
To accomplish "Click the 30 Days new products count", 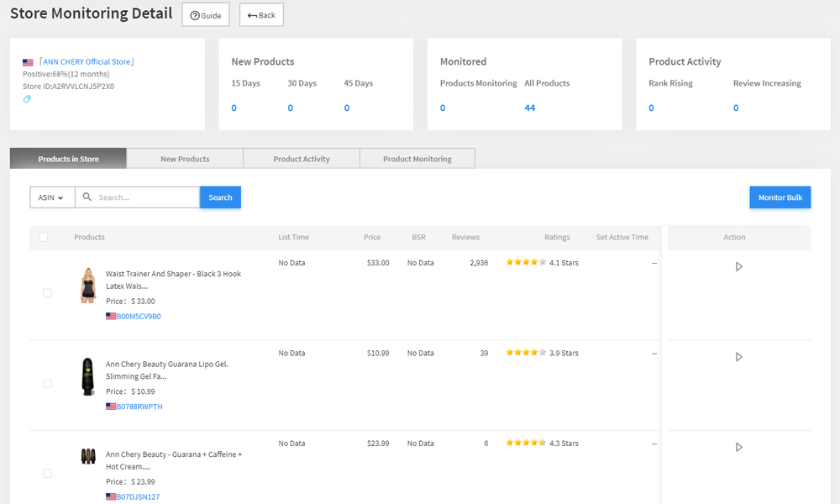I will click(x=291, y=108).
